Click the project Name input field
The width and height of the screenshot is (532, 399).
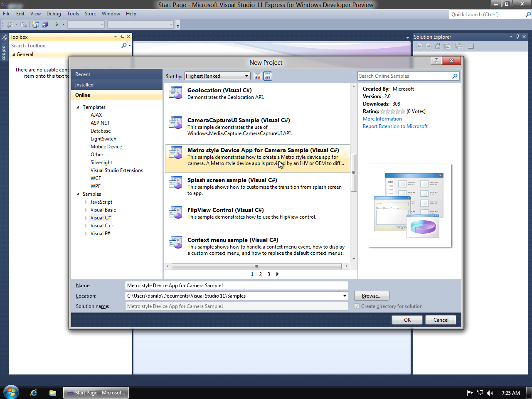tap(236, 286)
